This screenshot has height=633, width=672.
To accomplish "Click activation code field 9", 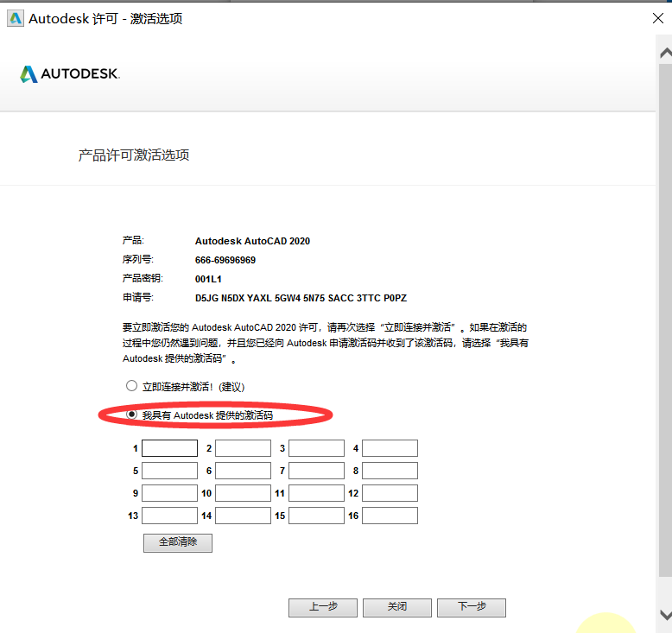I will click(x=169, y=493).
